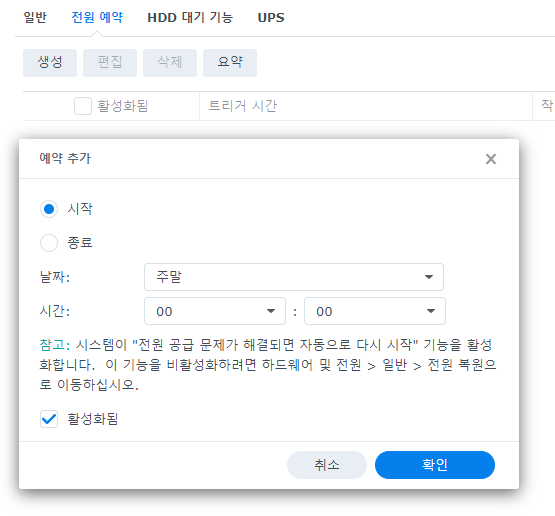Image resolution: width=555 pixels, height=516 pixels.
Task: Click the 편집 button
Action: coord(110,63)
